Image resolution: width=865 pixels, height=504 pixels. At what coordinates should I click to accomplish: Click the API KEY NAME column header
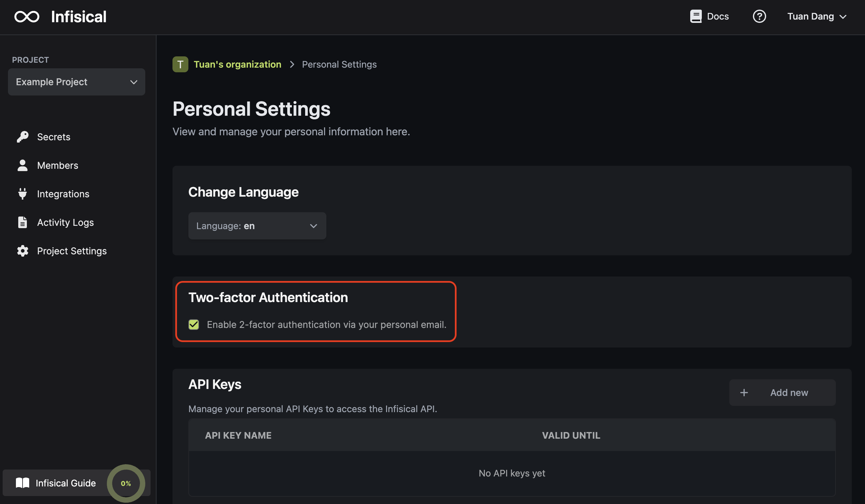coord(238,435)
